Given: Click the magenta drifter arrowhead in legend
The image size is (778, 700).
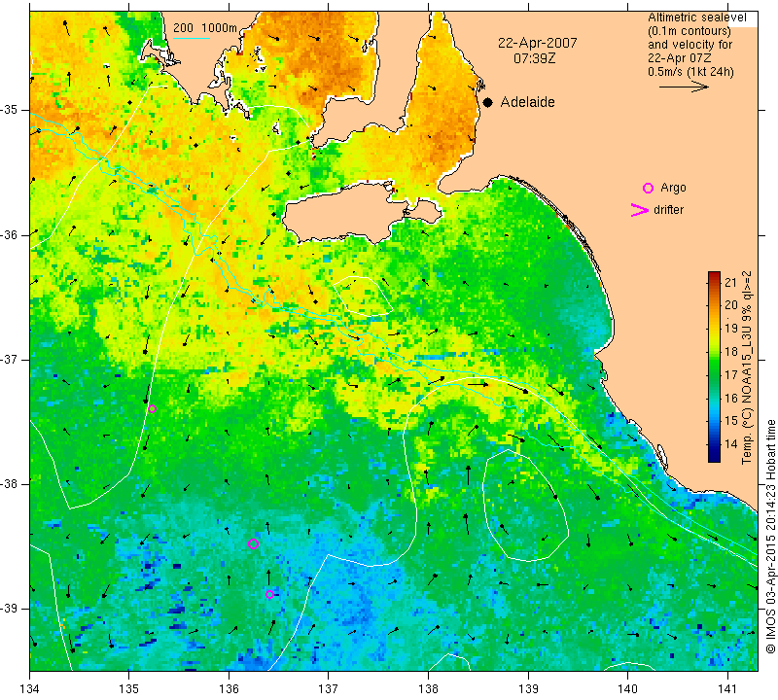Looking at the screenshot, I should (x=639, y=210).
